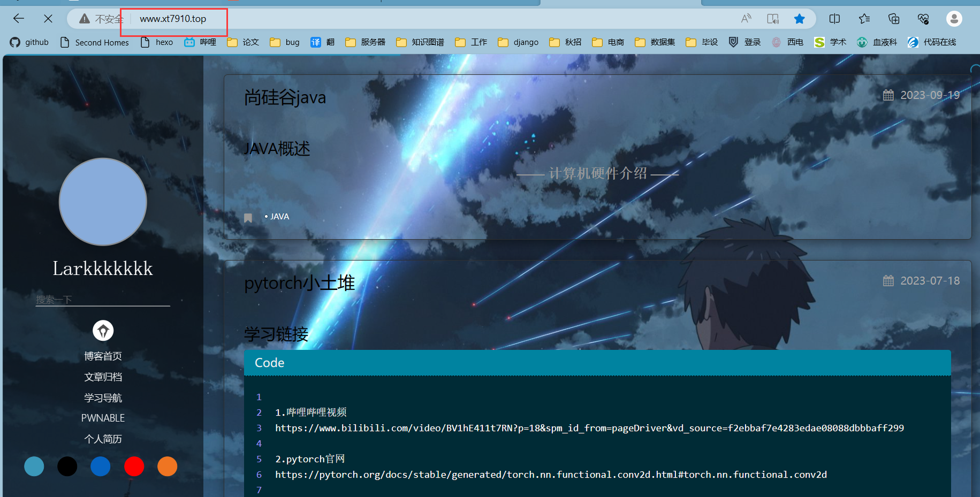Open the favorites list icon
The width and height of the screenshot is (980, 497).
[x=864, y=19]
